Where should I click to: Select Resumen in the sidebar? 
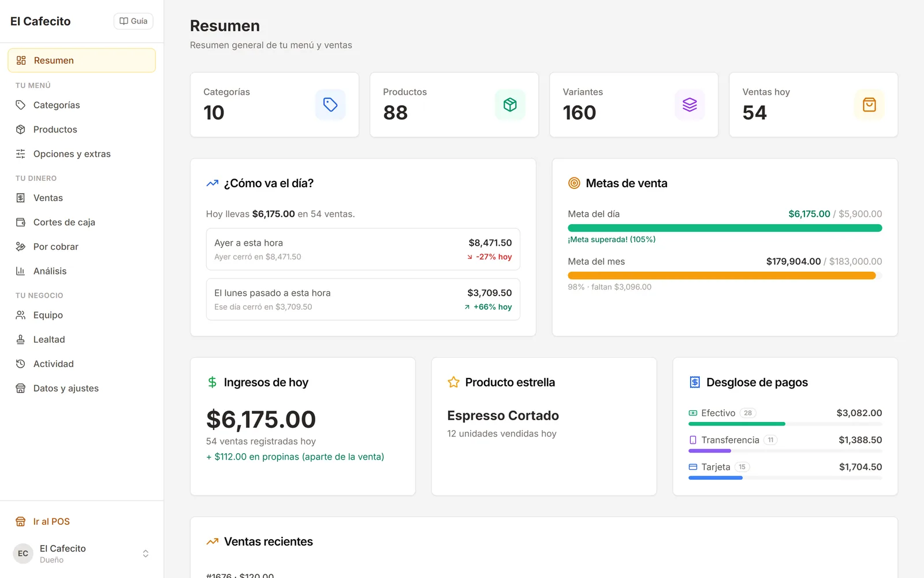point(81,60)
